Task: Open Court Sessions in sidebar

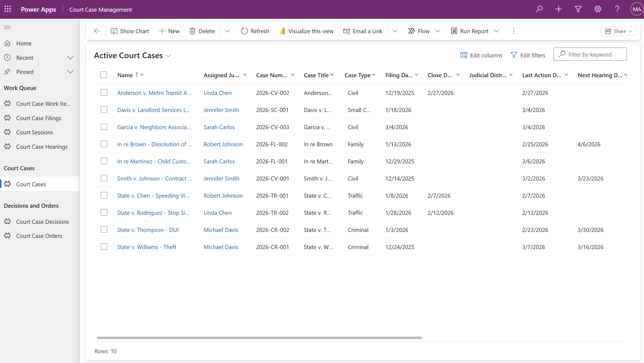Action: click(x=40, y=132)
